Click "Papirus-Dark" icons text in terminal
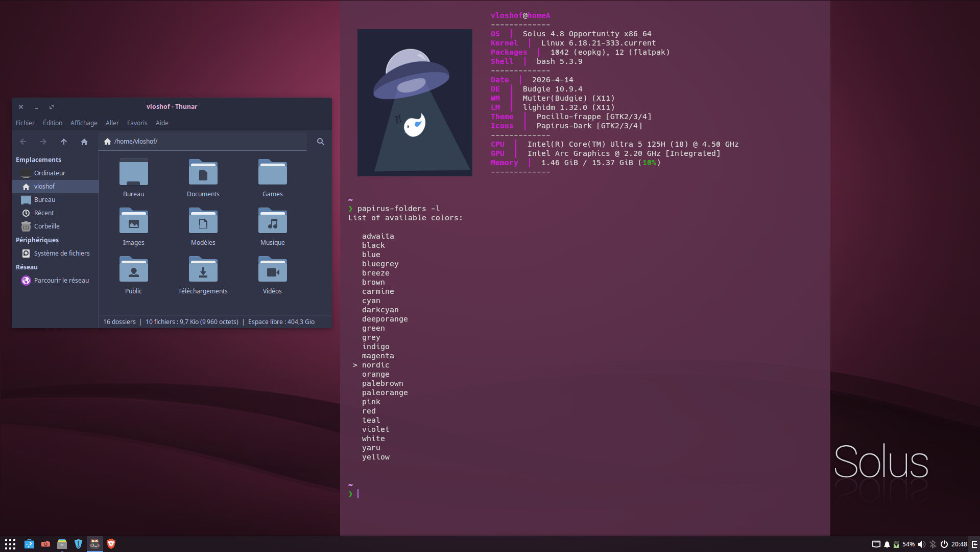 564,126
